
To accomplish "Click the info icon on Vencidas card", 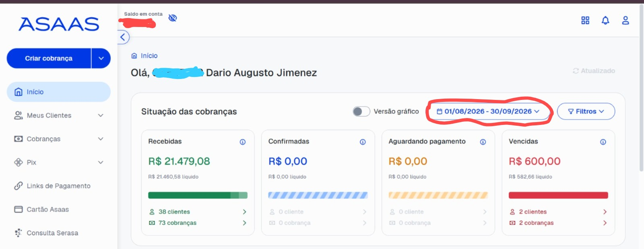I will click(603, 142).
